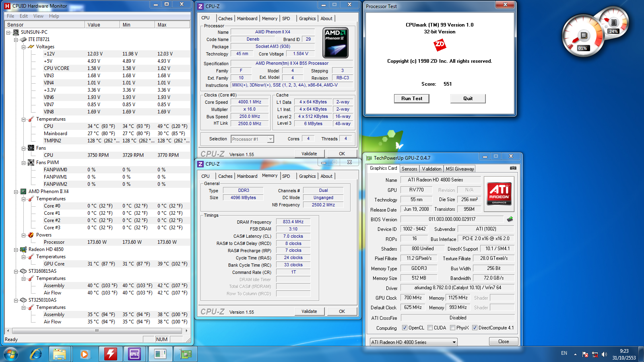Click the AMD Phenom II processor logo
644x362 pixels.
point(335,43)
